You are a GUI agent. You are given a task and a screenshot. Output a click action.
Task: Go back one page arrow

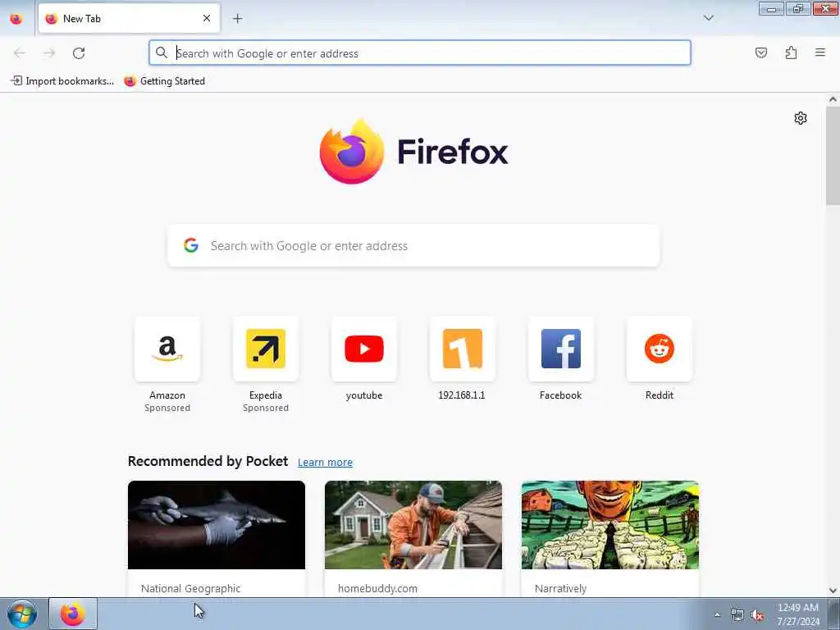pos(20,52)
